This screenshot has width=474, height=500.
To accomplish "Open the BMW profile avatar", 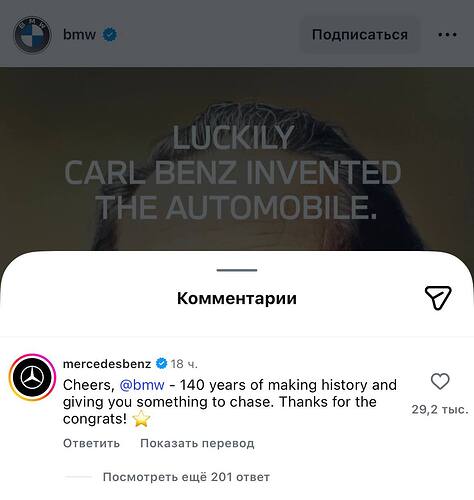I will [x=32, y=35].
